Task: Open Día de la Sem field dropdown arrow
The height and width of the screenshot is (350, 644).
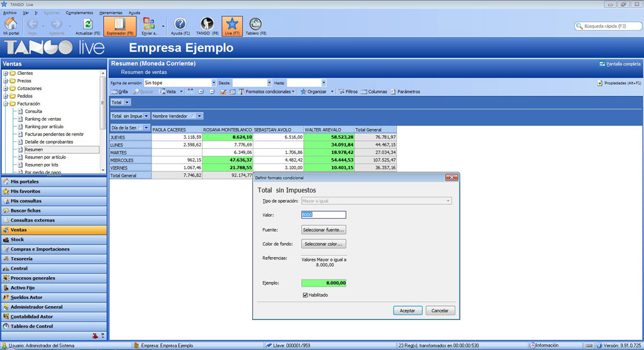Action: (x=146, y=128)
